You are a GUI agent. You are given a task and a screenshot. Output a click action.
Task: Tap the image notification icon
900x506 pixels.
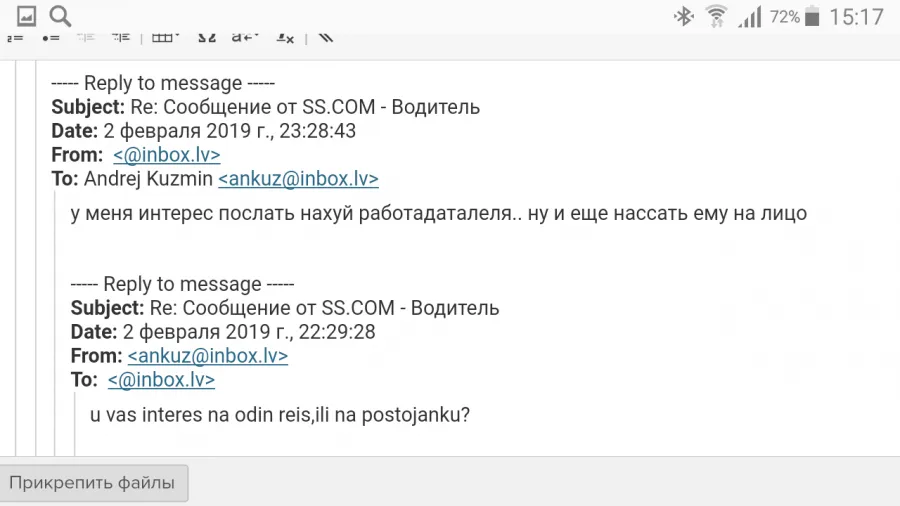point(26,16)
